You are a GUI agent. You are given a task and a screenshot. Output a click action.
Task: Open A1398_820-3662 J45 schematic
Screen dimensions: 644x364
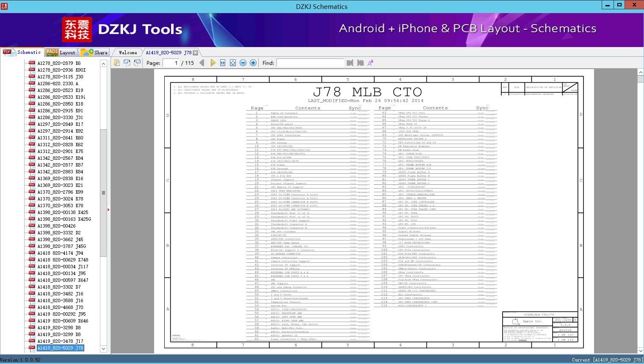pyautogui.click(x=60, y=239)
